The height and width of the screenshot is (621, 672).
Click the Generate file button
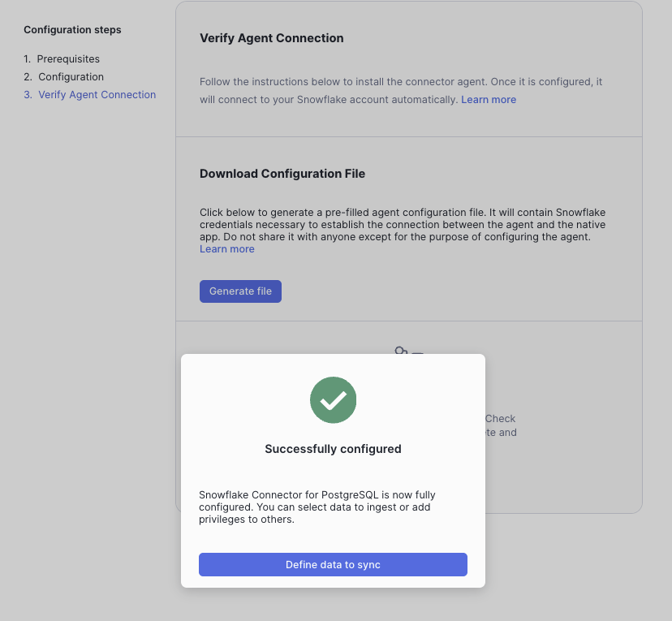[x=240, y=291]
